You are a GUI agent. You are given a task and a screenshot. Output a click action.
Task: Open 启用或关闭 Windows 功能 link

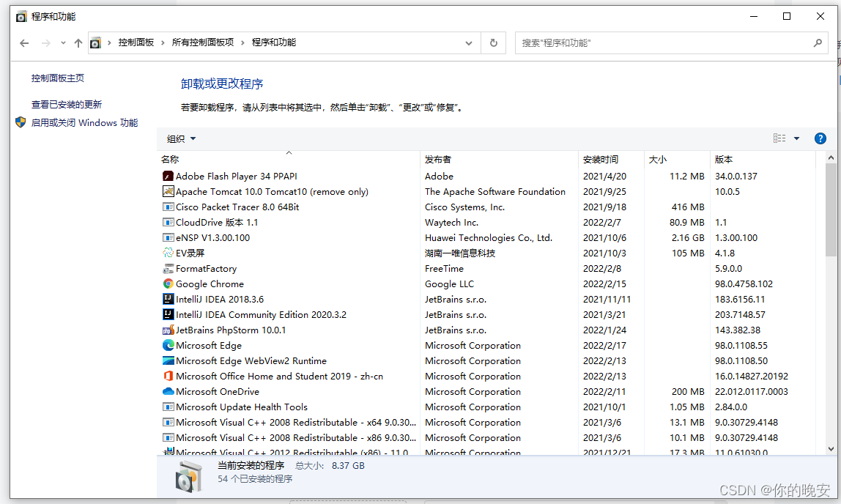[x=84, y=122]
